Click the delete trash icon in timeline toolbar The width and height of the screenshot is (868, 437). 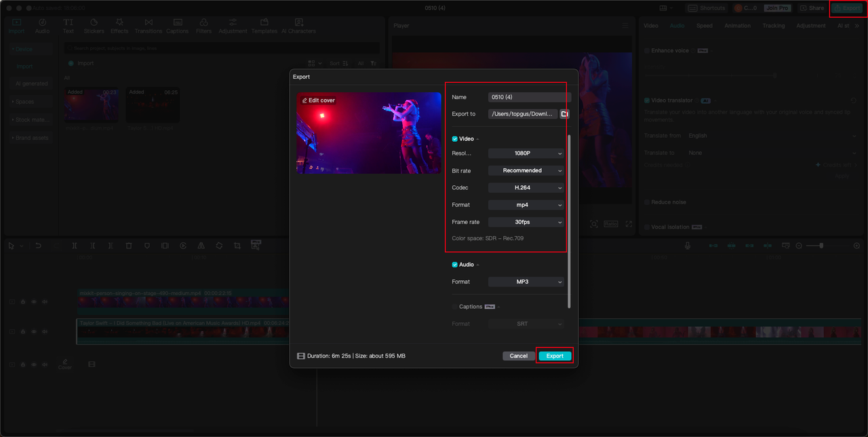point(129,246)
